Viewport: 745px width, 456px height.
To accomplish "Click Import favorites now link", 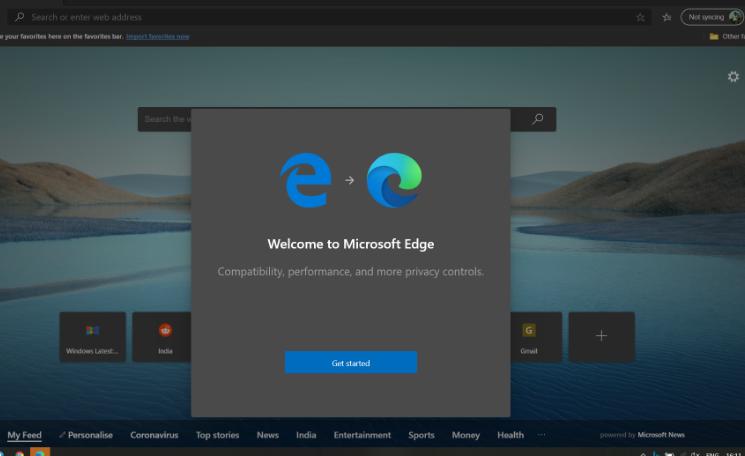I will 157,37.
